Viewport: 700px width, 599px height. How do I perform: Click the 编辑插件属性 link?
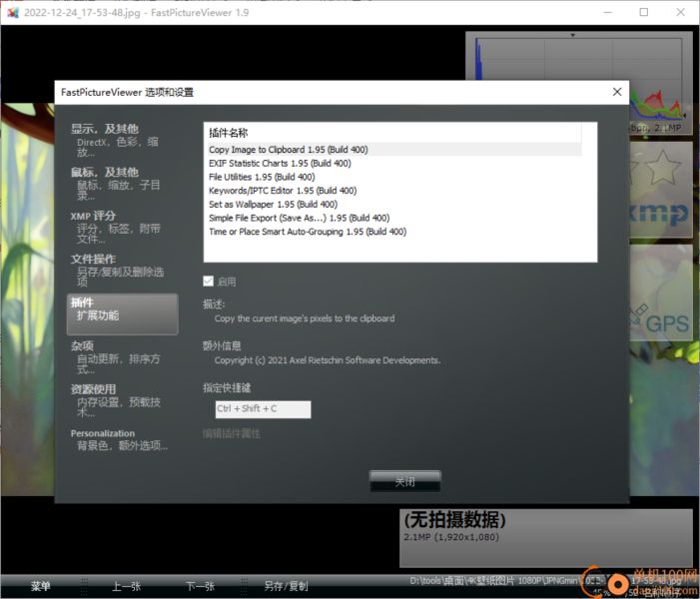click(x=232, y=433)
